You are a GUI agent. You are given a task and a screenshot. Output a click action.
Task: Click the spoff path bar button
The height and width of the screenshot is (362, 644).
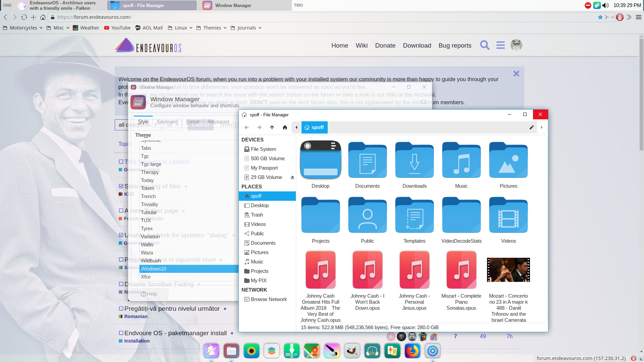click(x=315, y=127)
